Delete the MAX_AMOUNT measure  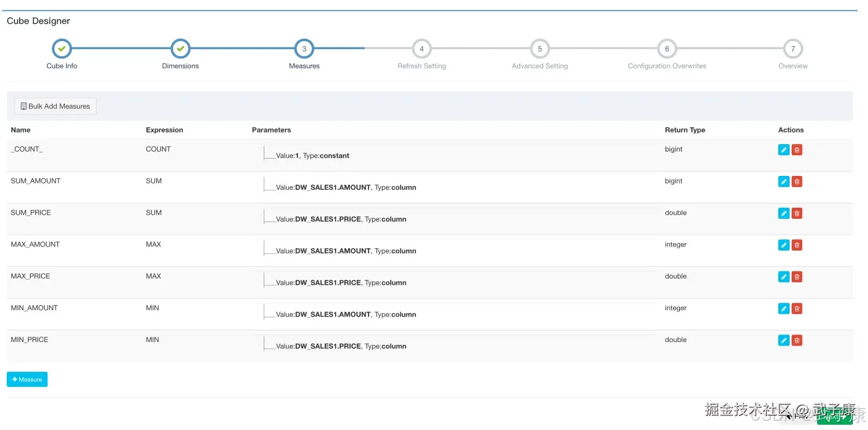pos(797,245)
